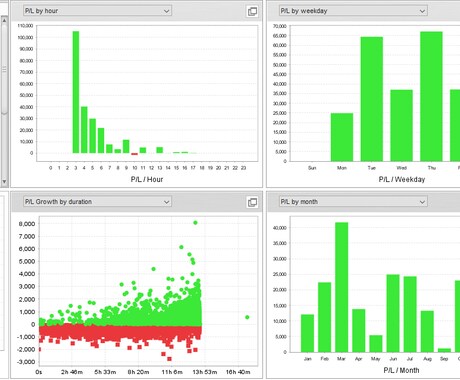Pop out the P/L by hour chart

[252, 11]
